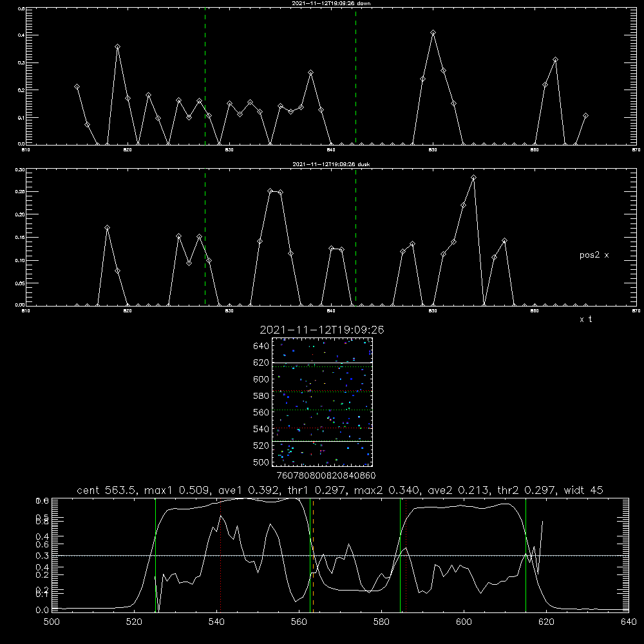Click the leftmost solid green line in bottom plot
644x644 pixels.
point(156,555)
